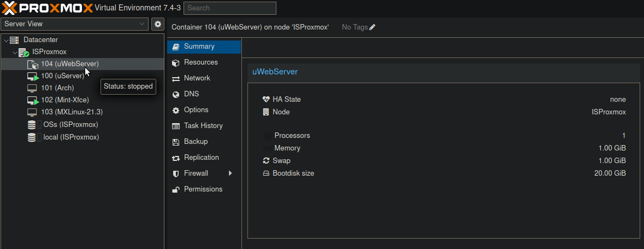644x249 pixels.
Task: Click the Swap refresh icon
Action: click(266, 160)
